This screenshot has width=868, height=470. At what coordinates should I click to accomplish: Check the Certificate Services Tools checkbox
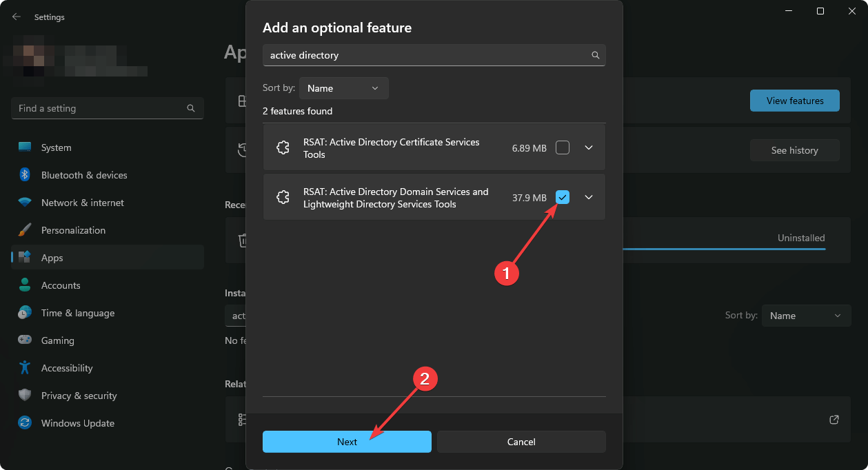(x=563, y=147)
